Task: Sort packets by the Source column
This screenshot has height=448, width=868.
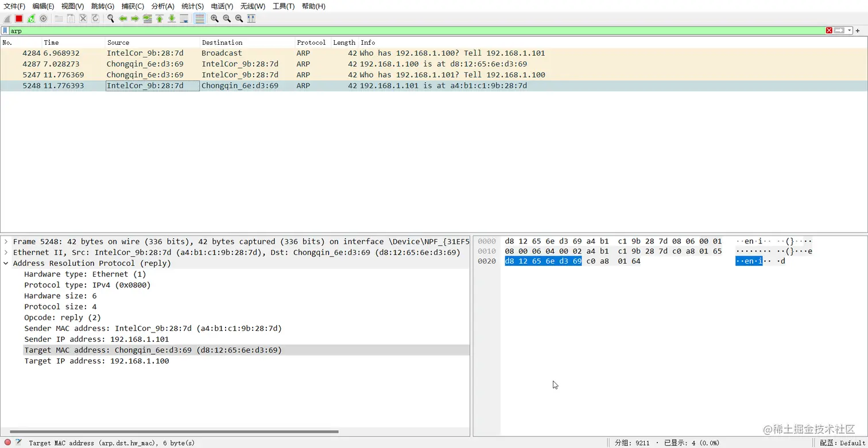Action: coord(153,43)
